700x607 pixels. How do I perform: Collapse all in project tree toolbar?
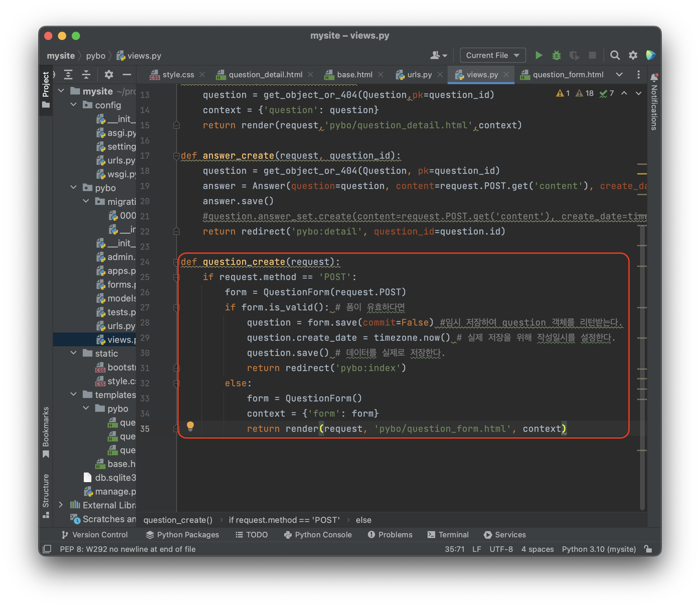86,74
